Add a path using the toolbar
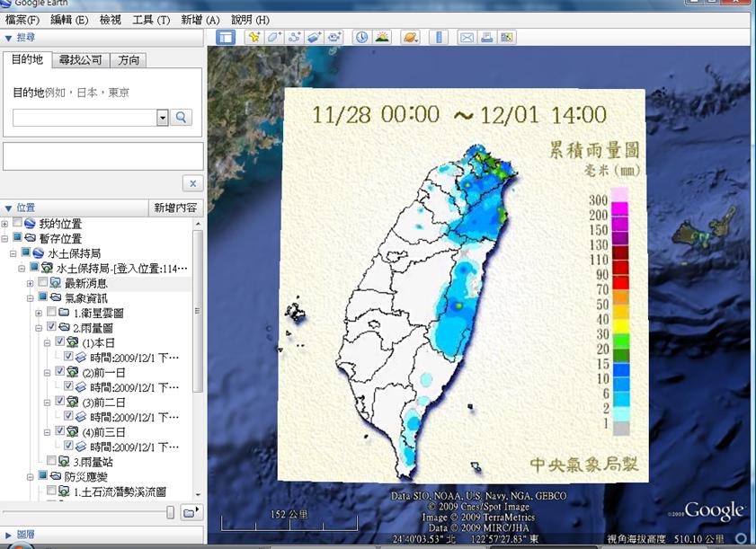Screen dimensions: 756x549 pyautogui.click(x=294, y=37)
